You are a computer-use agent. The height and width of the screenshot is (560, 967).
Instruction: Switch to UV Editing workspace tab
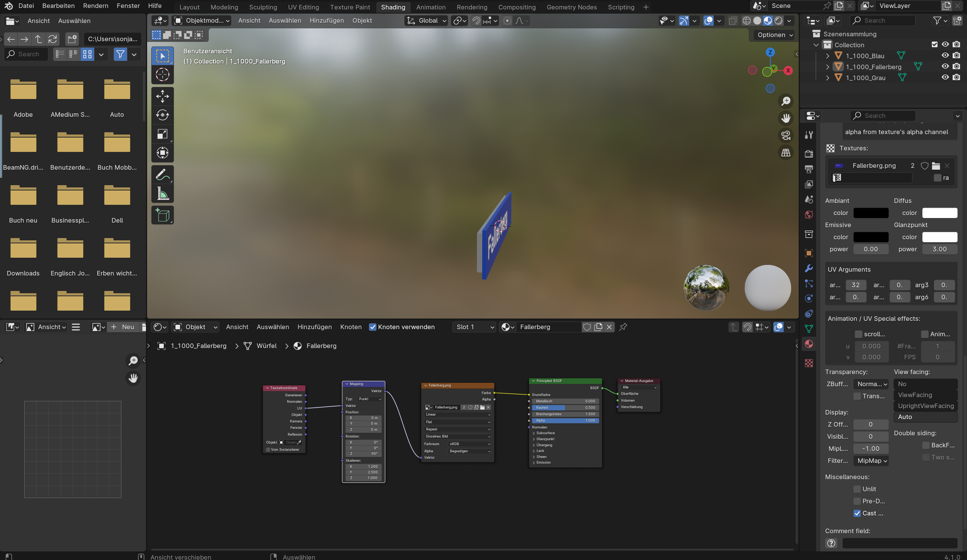pyautogui.click(x=303, y=7)
